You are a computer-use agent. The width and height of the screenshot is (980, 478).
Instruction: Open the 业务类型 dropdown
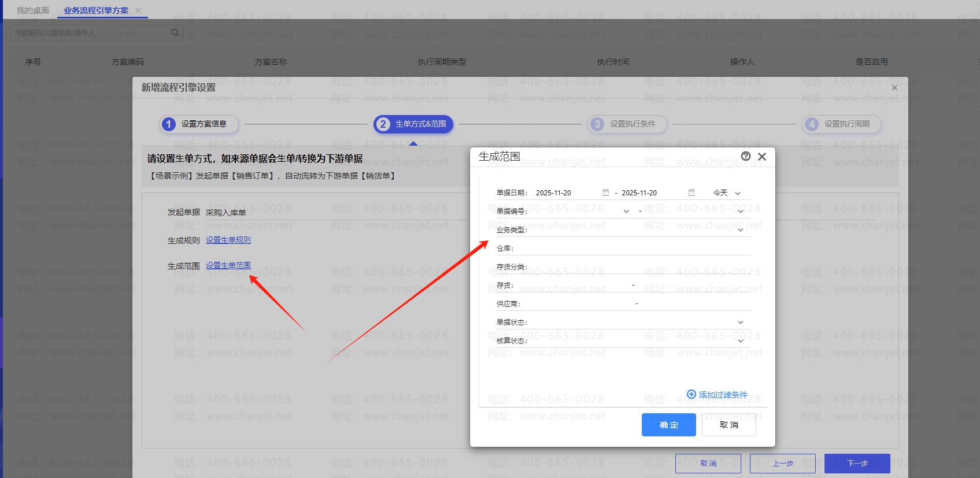point(741,230)
